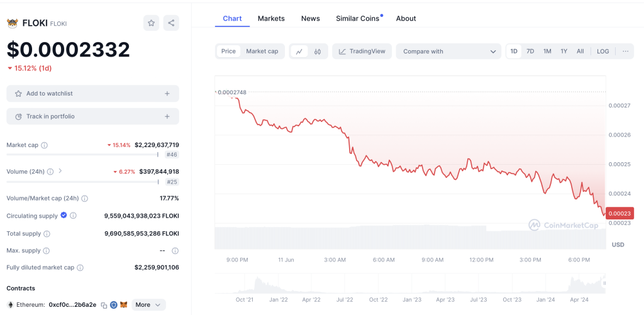Click Max. supply info icon beside label

pos(47,250)
